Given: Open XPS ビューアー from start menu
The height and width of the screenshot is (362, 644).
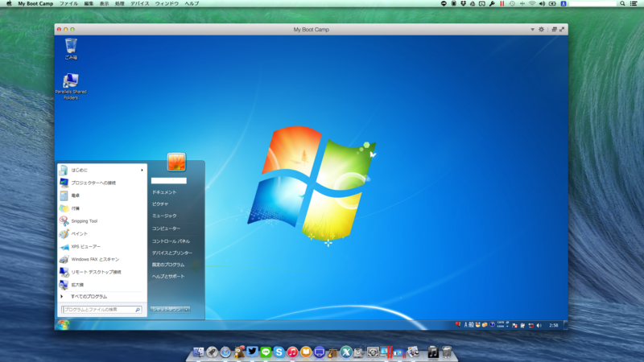Looking at the screenshot, I should 102,246.
